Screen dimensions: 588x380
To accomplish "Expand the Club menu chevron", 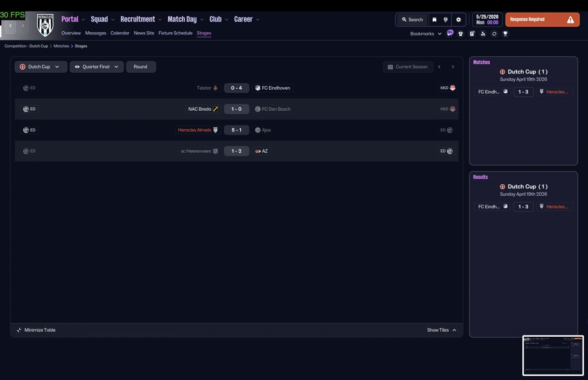I will tap(226, 20).
